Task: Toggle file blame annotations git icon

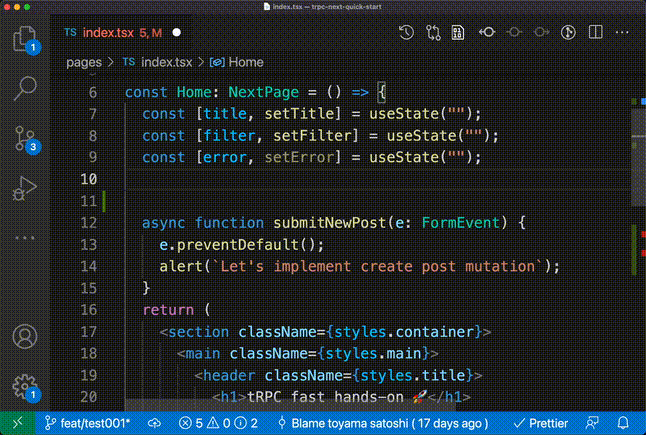Action: point(568,32)
